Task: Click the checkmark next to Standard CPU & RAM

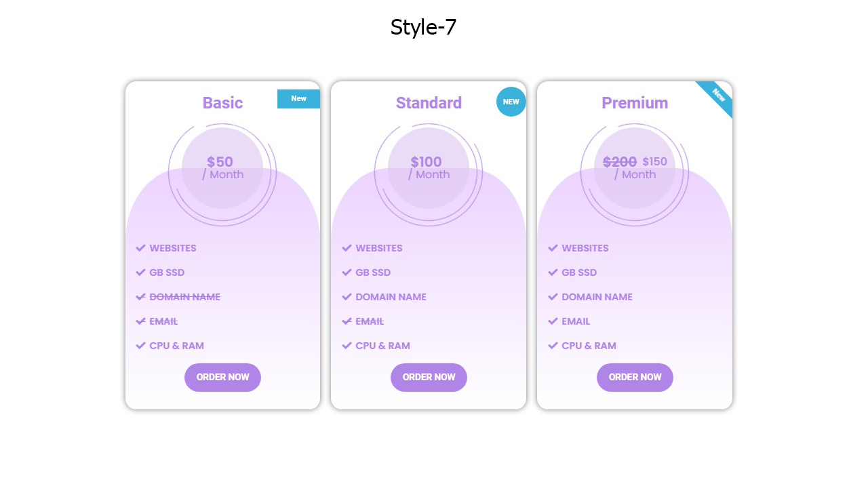Action: coord(347,346)
